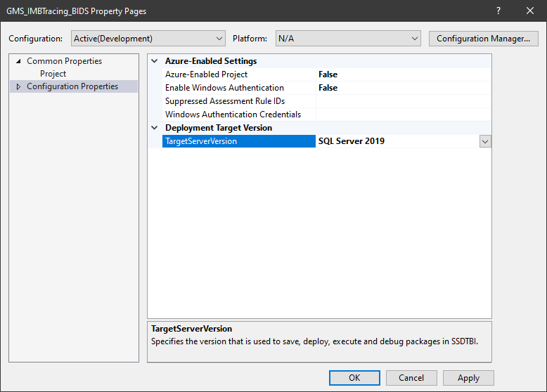Open the Configuration Manager
This screenshot has height=392, width=547.
coord(483,39)
